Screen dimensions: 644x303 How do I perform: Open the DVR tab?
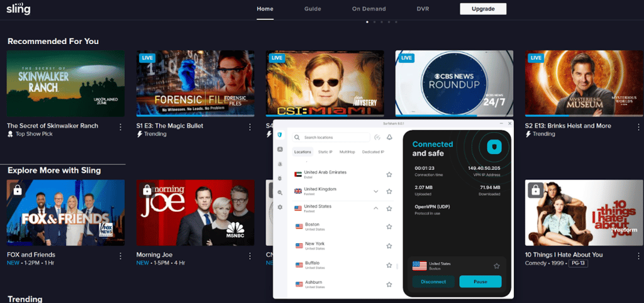(x=423, y=9)
